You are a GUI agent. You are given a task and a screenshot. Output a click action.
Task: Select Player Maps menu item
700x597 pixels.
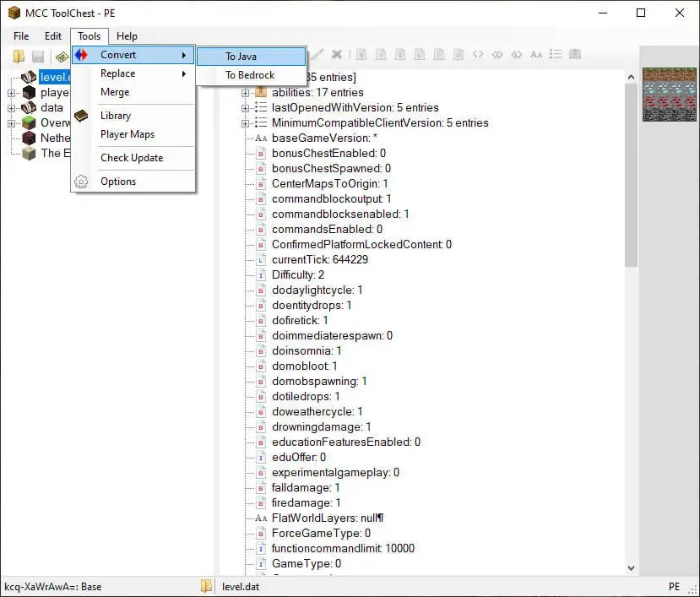click(133, 134)
